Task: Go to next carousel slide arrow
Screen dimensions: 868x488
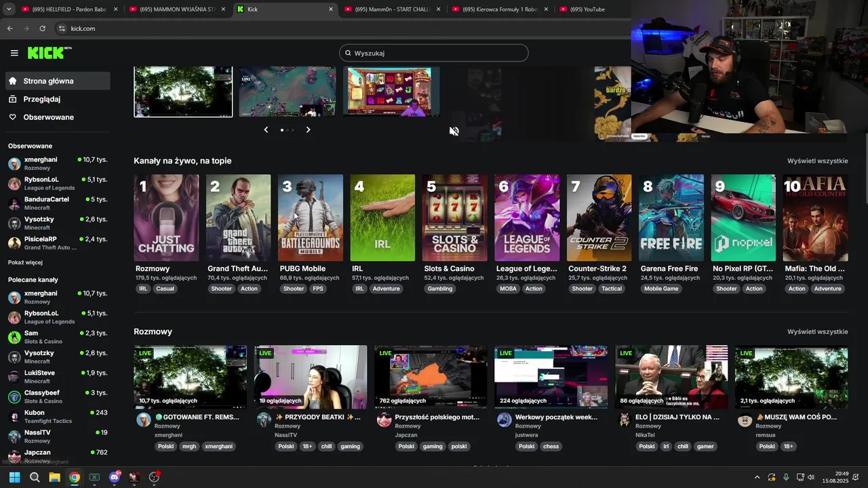Action: coord(308,129)
